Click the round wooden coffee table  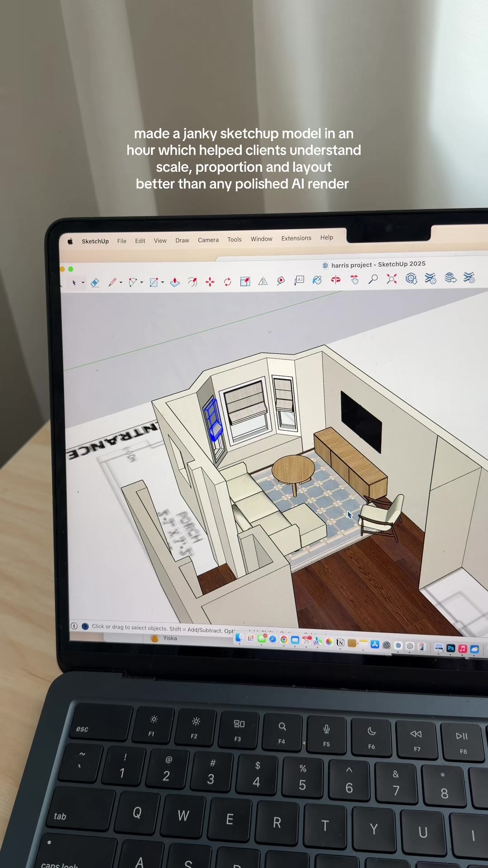pyautogui.click(x=293, y=470)
